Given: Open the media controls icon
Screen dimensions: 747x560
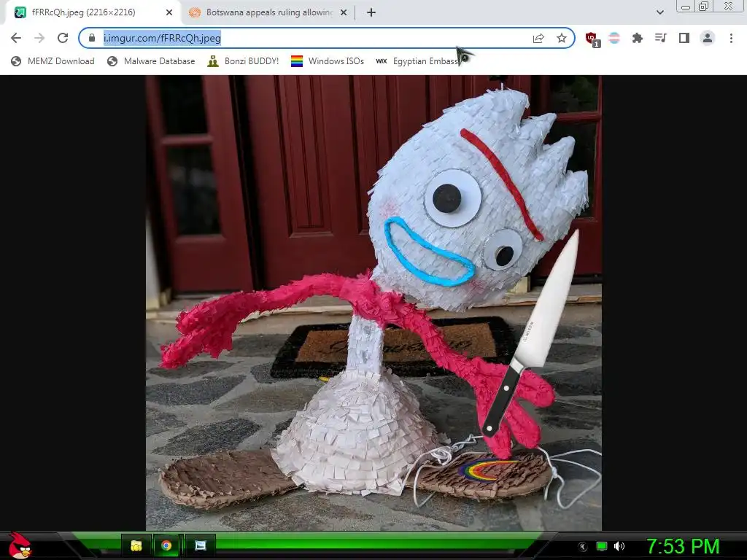Looking at the screenshot, I should point(661,38).
